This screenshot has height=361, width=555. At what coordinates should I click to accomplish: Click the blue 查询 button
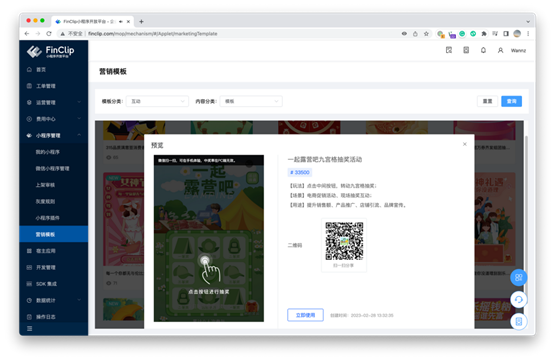point(511,101)
